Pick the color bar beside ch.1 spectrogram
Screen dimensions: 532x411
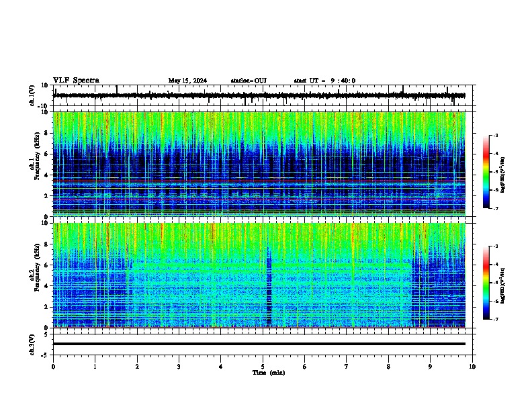[x=486, y=172]
